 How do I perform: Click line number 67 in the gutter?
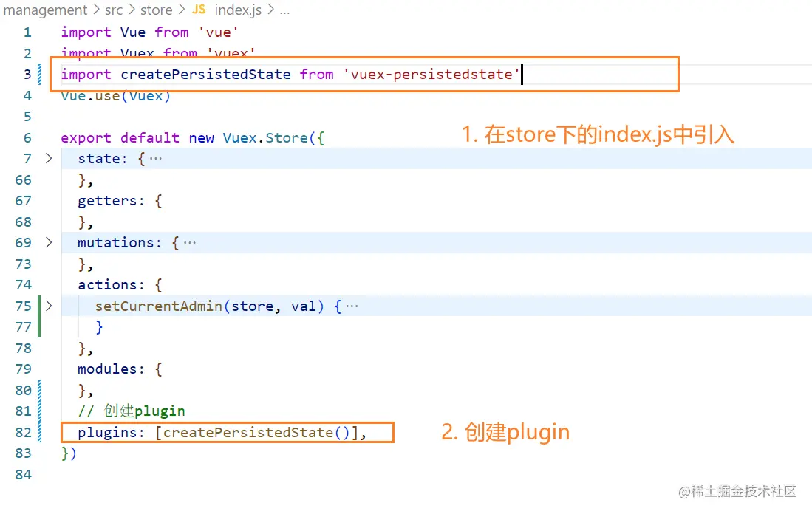(x=24, y=201)
